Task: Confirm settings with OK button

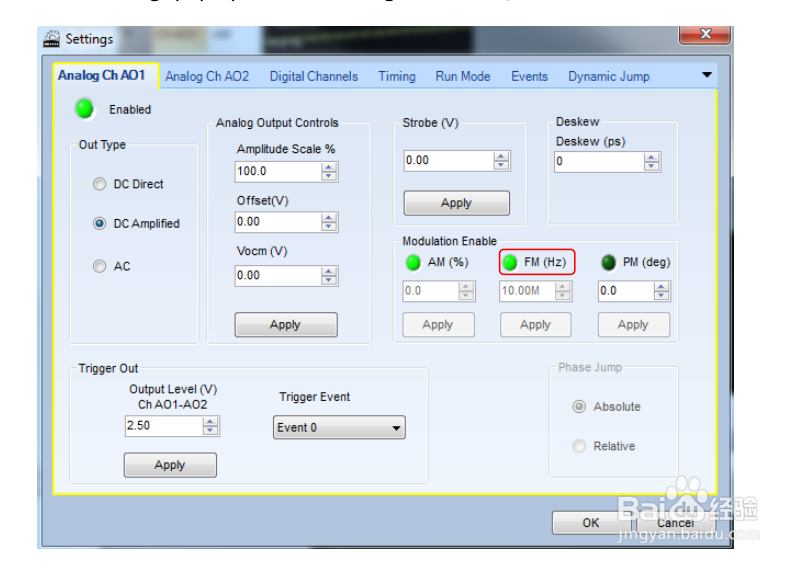Action: pos(591,522)
